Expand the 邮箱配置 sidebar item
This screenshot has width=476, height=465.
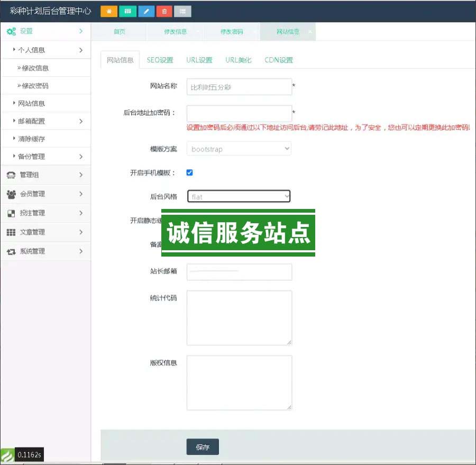tap(45, 121)
